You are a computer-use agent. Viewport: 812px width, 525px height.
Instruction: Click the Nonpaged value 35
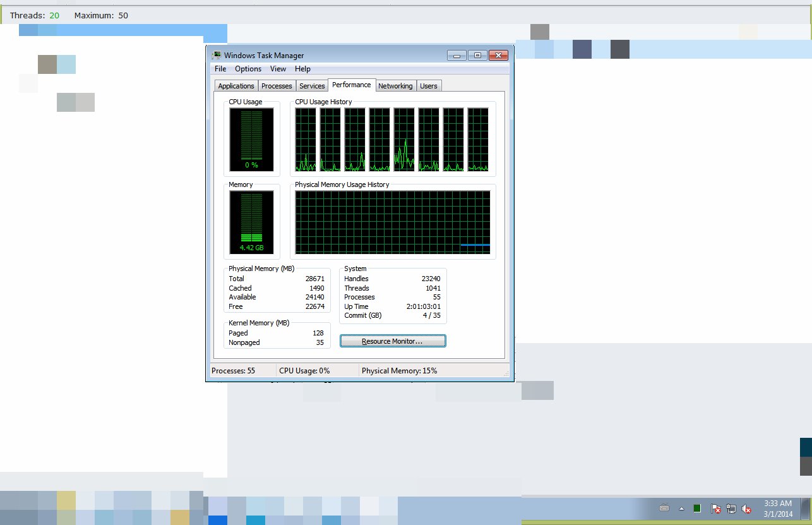[320, 342]
